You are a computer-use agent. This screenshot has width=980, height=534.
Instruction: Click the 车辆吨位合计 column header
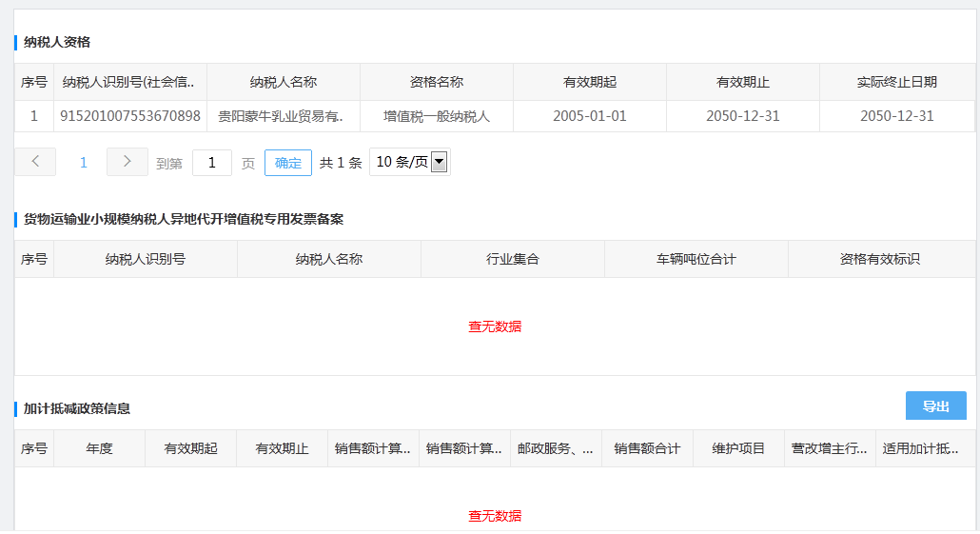696,259
